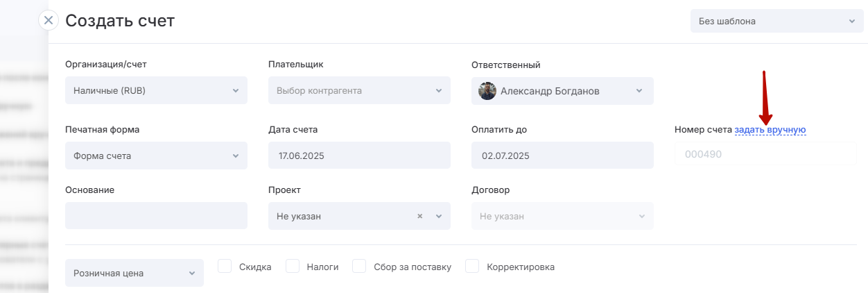The image size is (868, 293).
Task: Click the Дата счета date field
Action: point(358,156)
